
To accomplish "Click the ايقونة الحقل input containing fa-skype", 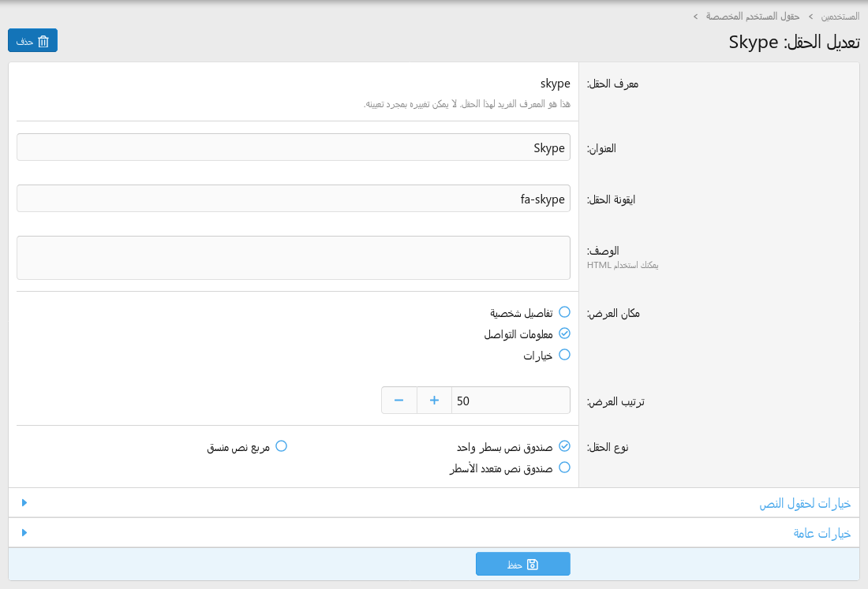I will tap(294, 199).
